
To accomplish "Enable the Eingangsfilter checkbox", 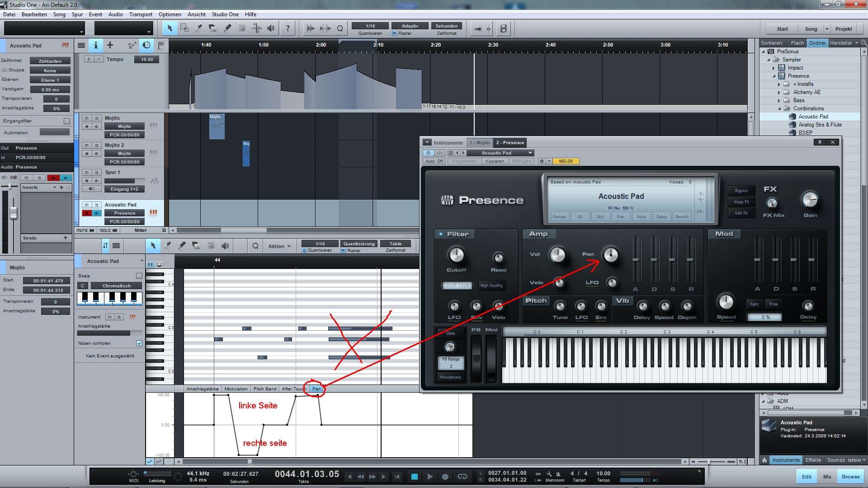I will 67,121.
